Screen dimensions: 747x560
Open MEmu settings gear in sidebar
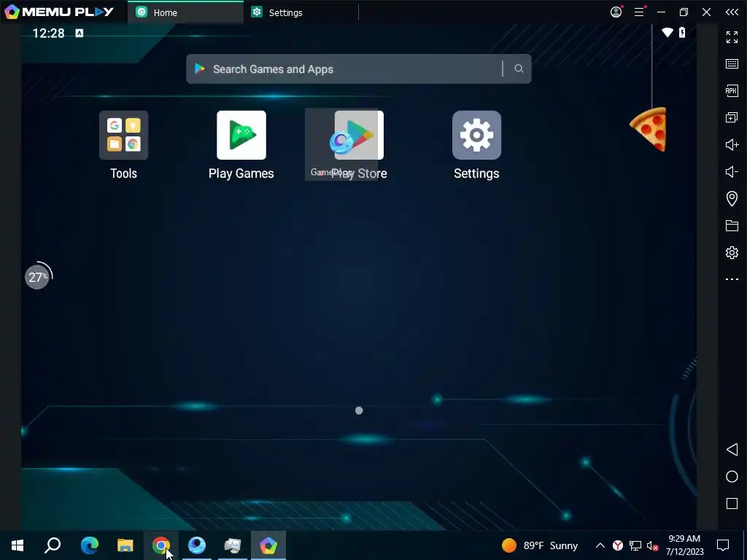coord(732,252)
